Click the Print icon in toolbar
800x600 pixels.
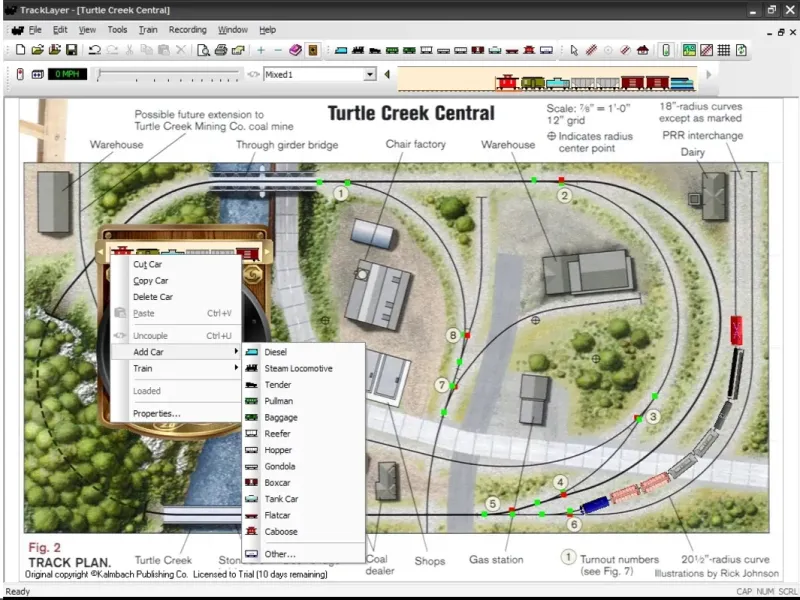coord(220,49)
